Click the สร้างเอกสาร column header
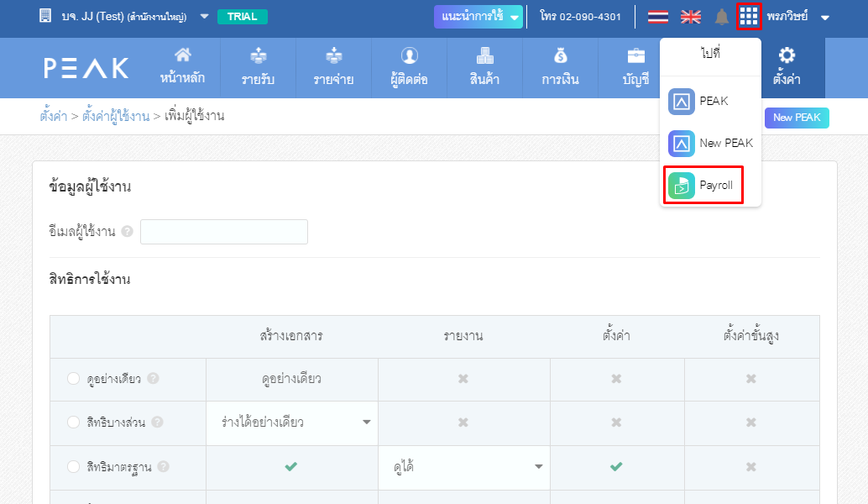 (x=291, y=336)
